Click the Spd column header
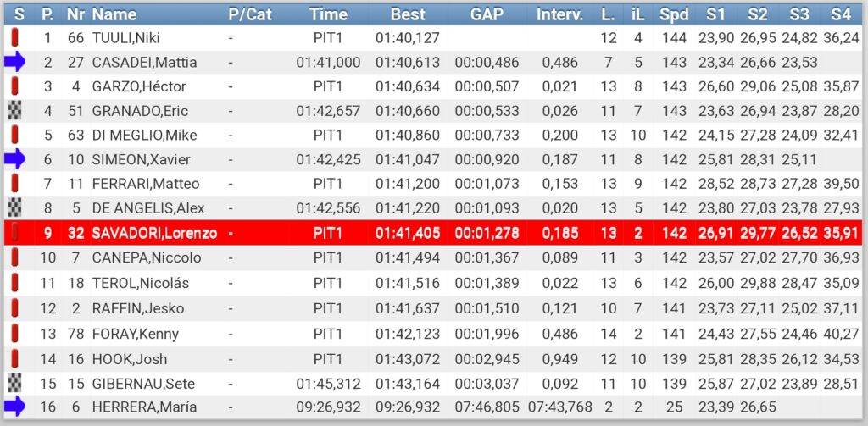This screenshot has height=426, width=868. (674, 14)
